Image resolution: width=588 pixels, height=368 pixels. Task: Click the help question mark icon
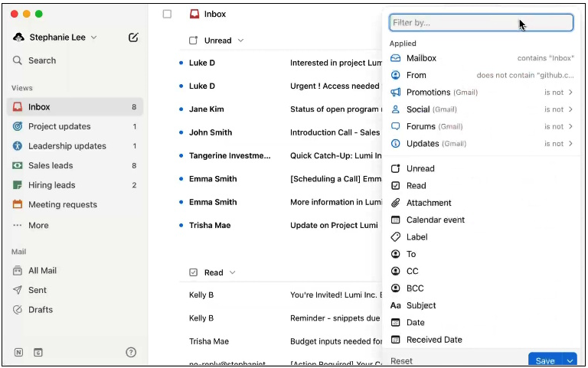[131, 353]
